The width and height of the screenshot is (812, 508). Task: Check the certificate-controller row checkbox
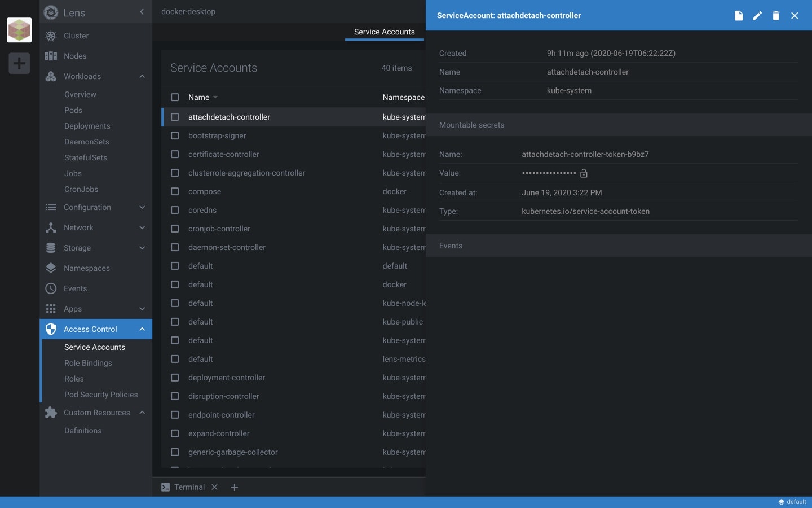pos(175,154)
